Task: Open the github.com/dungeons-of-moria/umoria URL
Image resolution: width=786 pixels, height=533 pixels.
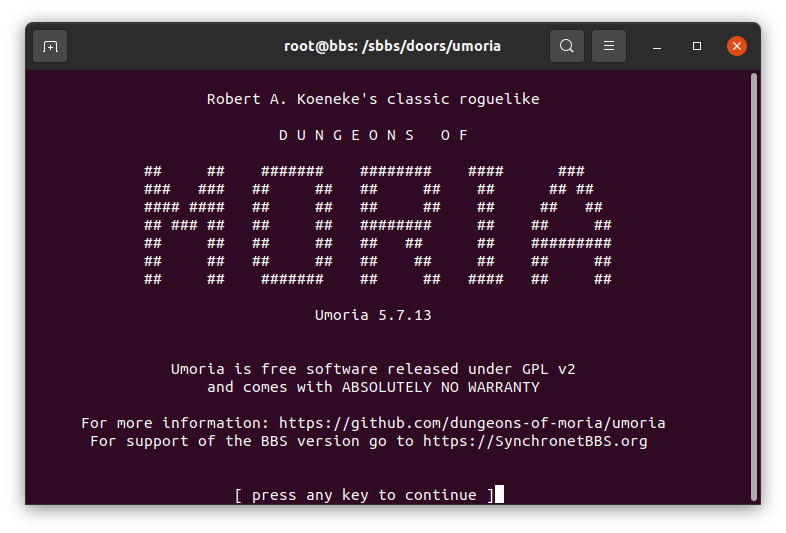Action: [472, 423]
